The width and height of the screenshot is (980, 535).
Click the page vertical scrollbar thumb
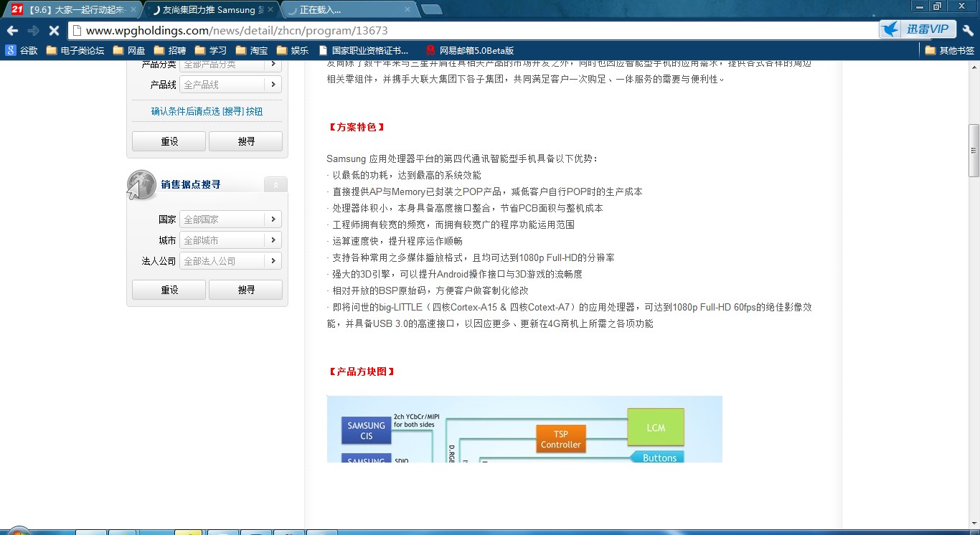(974, 151)
